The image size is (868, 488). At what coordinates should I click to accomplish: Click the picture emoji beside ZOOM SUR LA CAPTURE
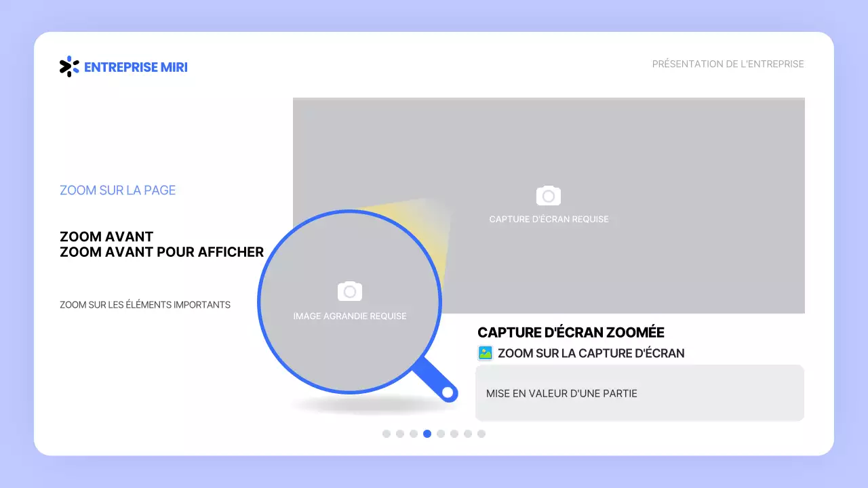484,352
